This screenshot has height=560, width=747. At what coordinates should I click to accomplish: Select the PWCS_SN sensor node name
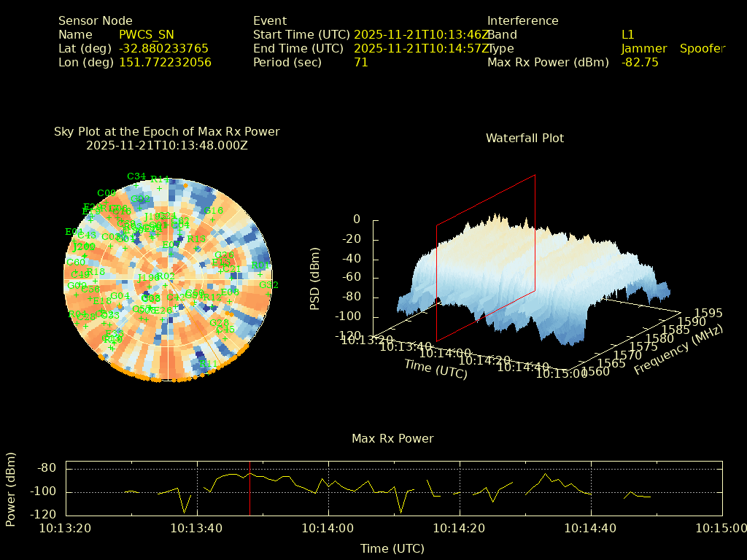(146, 35)
